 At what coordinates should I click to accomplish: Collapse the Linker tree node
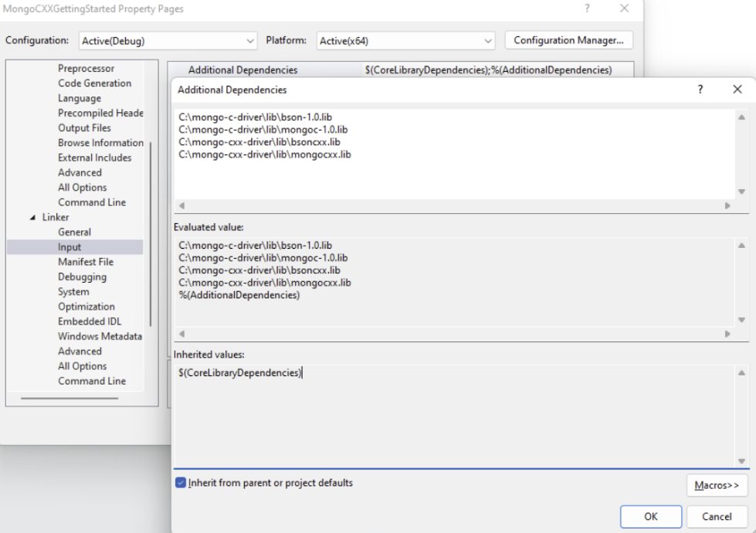click(x=33, y=218)
